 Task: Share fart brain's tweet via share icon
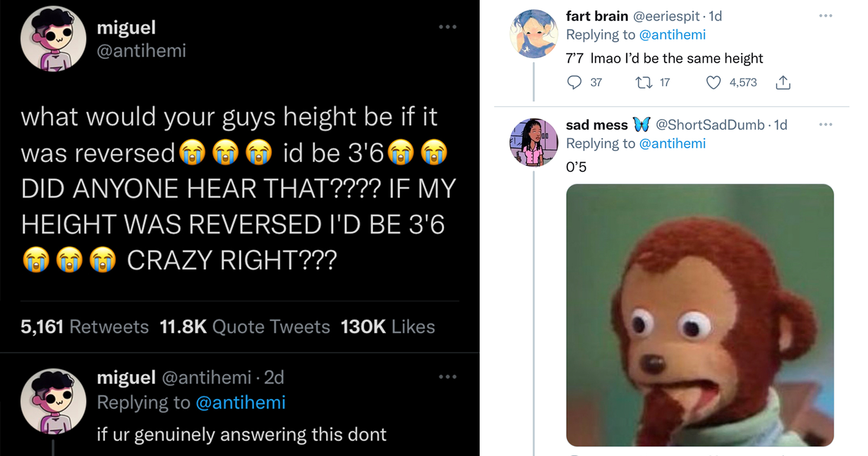click(783, 82)
